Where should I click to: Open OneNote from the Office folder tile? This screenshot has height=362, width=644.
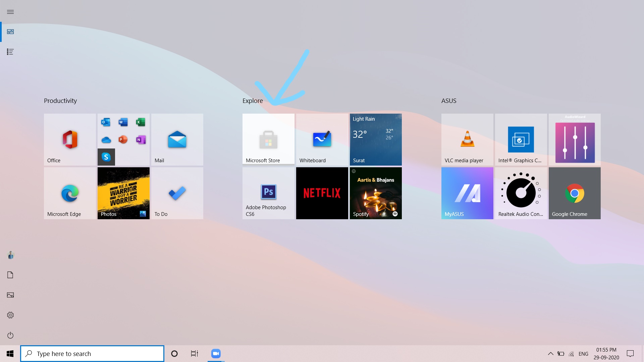[x=141, y=139]
